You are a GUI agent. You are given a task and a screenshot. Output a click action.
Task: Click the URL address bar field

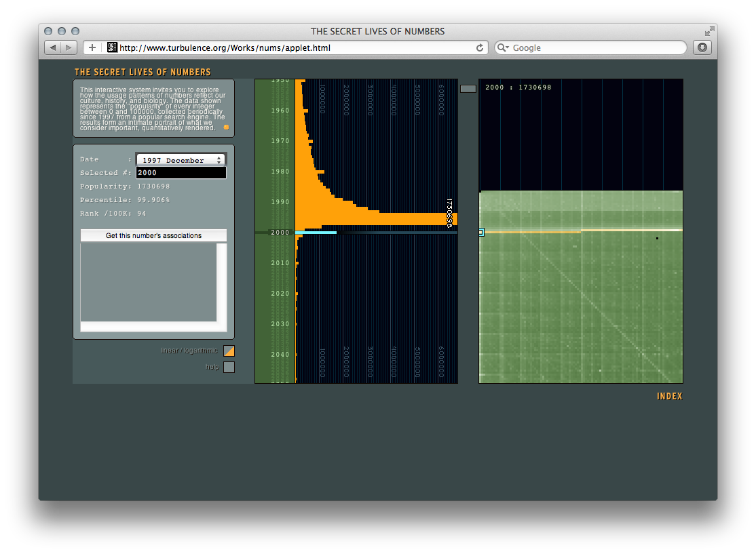(292, 47)
